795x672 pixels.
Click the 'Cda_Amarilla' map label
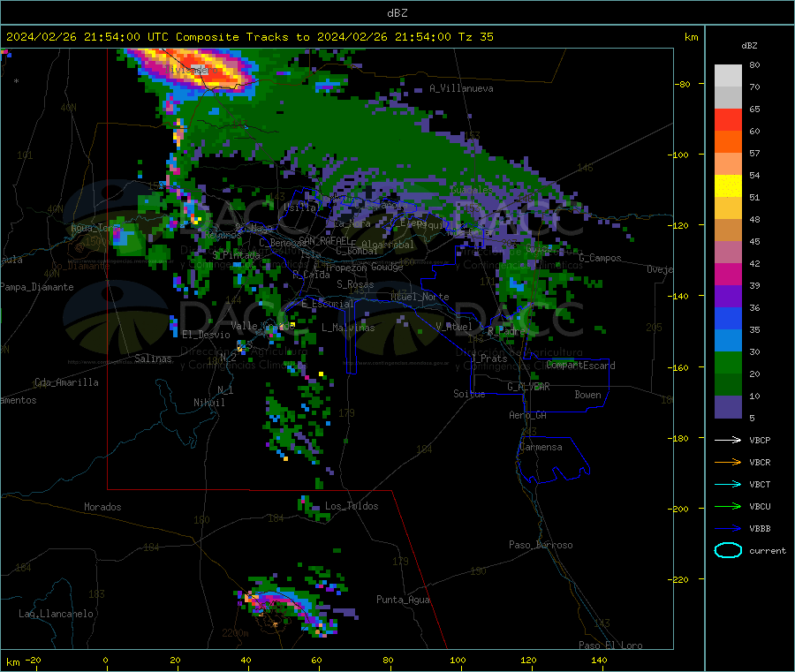point(66,382)
